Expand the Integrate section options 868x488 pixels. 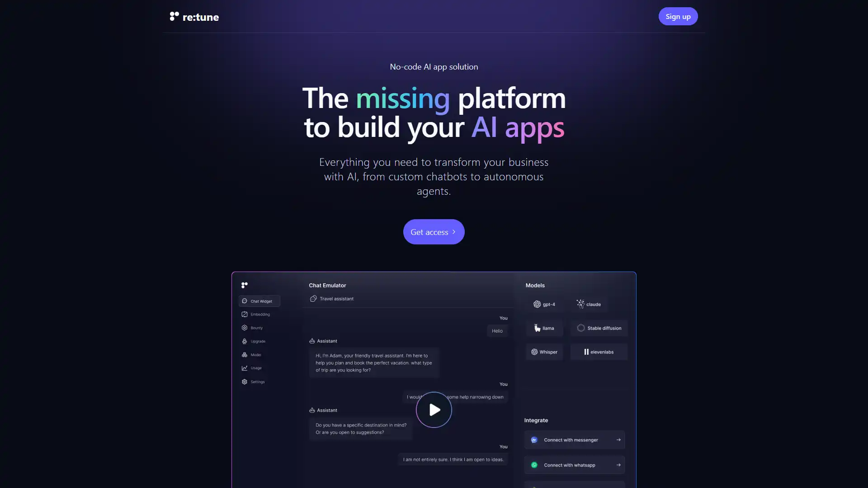point(536,421)
